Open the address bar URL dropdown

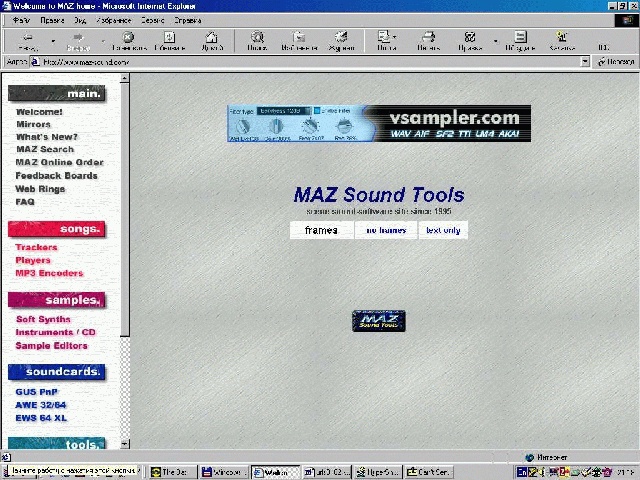(x=585, y=62)
